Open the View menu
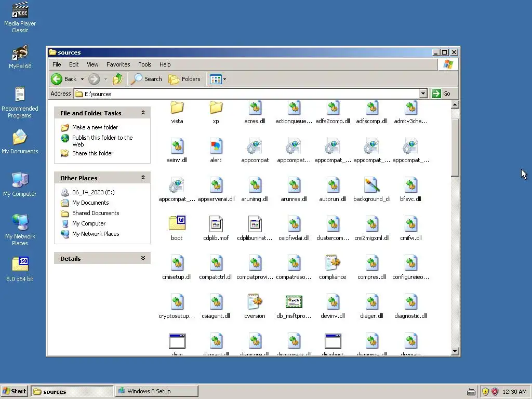The width and height of the screenshot is (532, 399). [92, 64]
